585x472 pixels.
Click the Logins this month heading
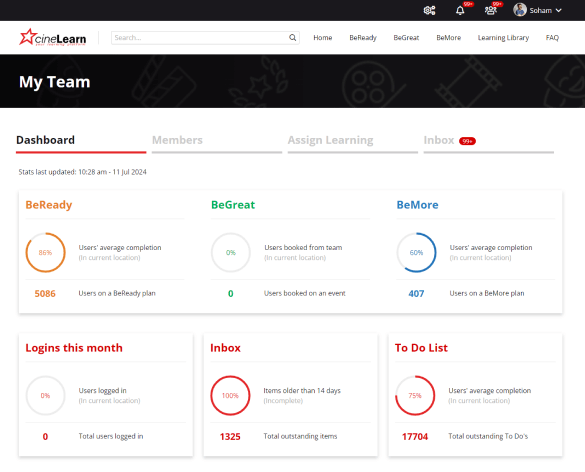click(x=74, y=348)
